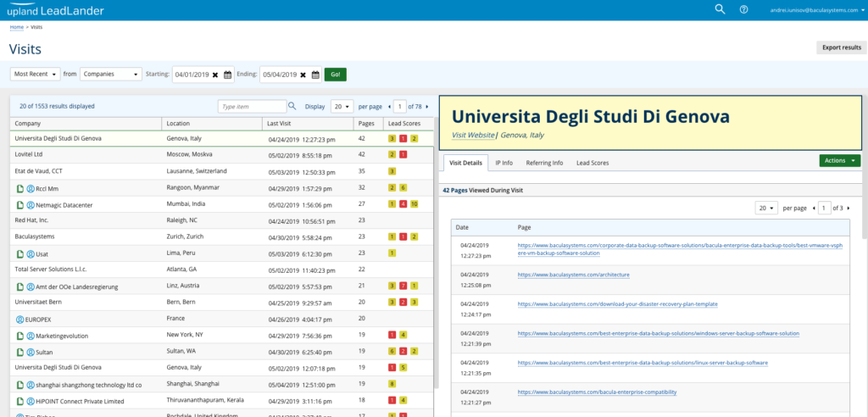Open the search magnifier in top bar

tap(720, 9)
